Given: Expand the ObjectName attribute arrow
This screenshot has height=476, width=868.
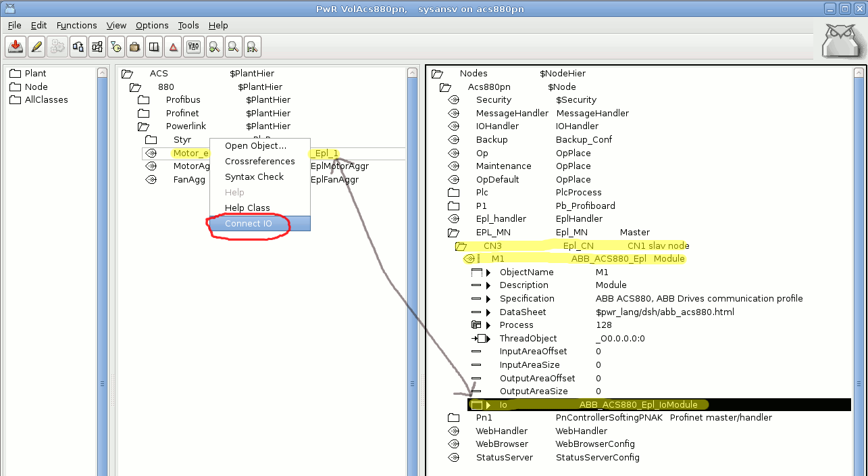Looking at the screenshot, I should (488, 272).
